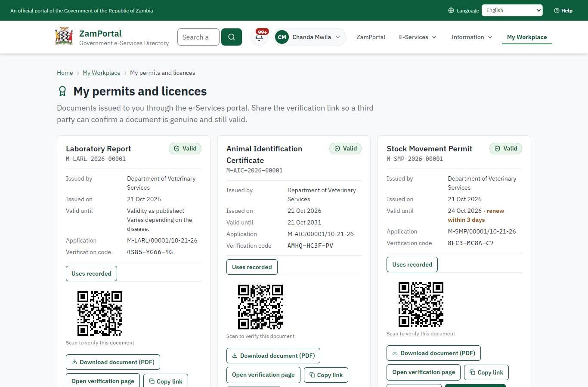Click verification code 4S85-YG66-4G
This screenshot has width=588, height=387.
tap(150, 252)
